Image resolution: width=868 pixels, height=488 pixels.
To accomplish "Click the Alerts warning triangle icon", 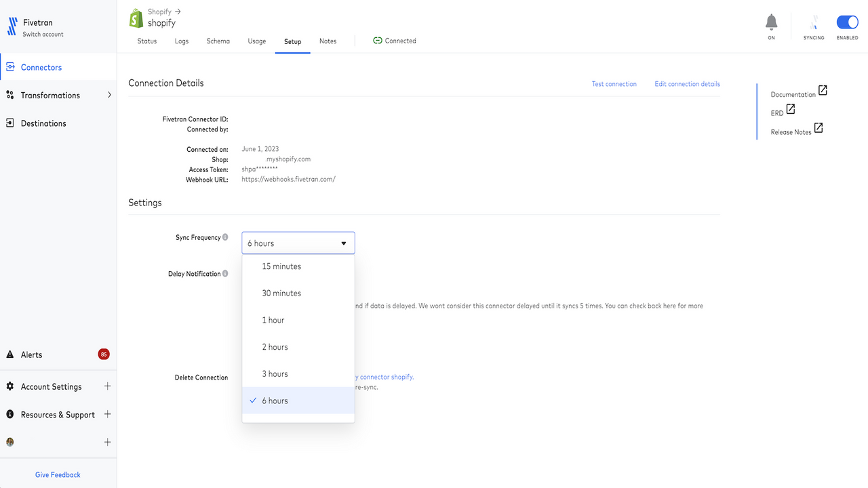I will 10,354.
